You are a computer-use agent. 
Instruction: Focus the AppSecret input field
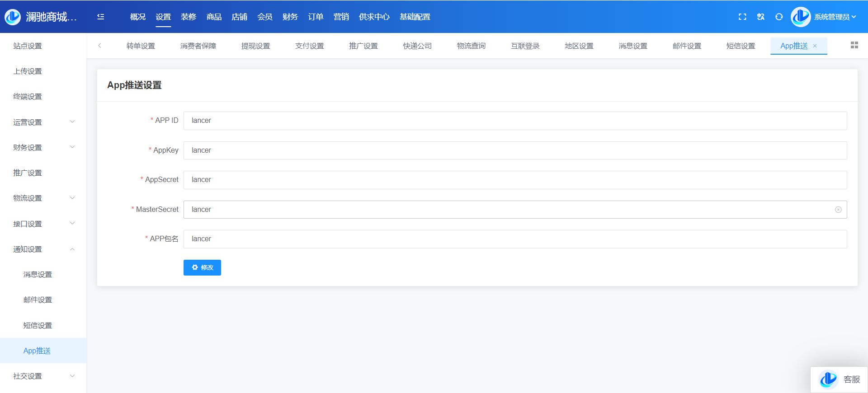[x=515, y=180]
